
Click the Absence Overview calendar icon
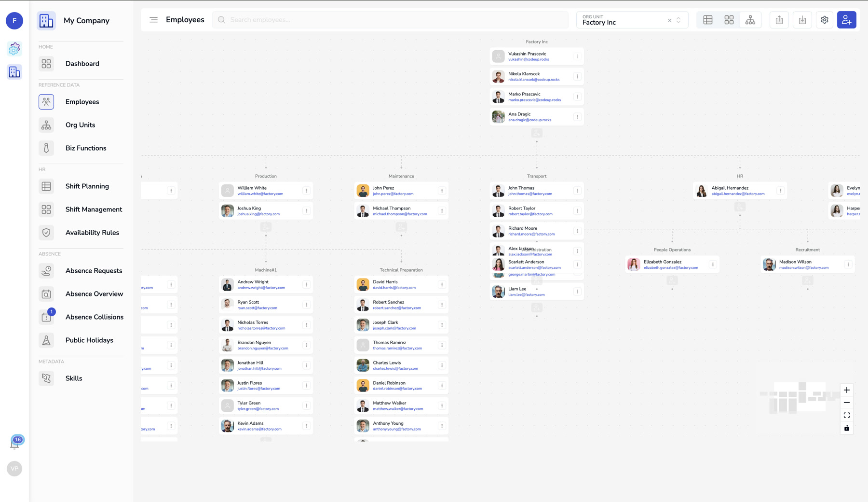point(46,294)
